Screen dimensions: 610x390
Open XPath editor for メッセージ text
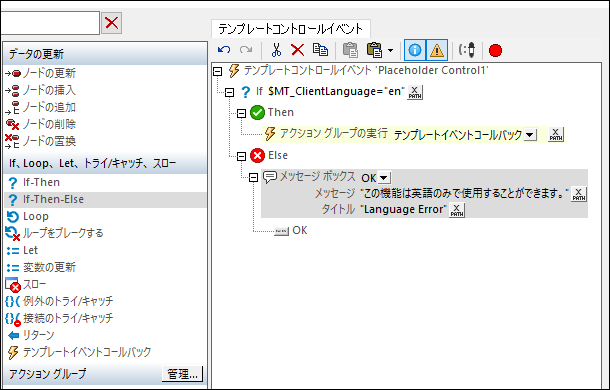(578, 194)
